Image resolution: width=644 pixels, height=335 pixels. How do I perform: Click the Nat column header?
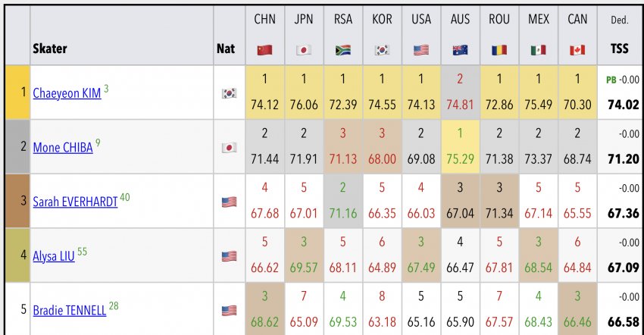[225, 49]
